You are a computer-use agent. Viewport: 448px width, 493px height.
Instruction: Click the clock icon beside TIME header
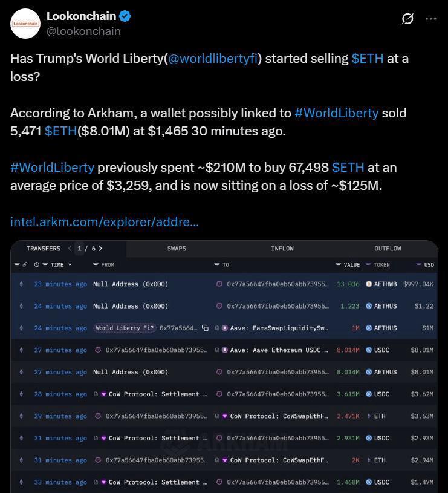pos(37,264)
